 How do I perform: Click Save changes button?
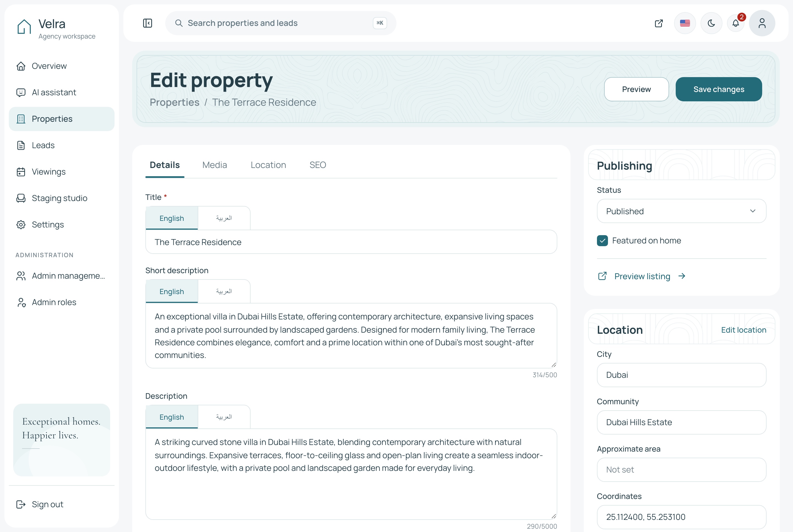pos(719,89)
